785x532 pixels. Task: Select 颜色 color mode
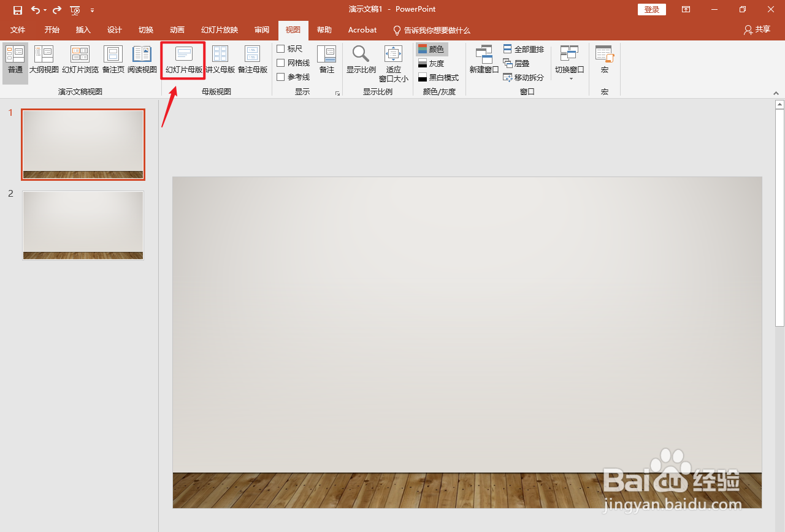[x=432, y=49]
